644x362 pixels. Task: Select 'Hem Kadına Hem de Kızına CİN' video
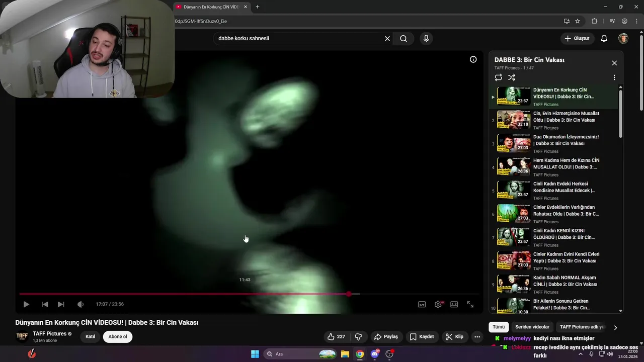click(553, 167)
